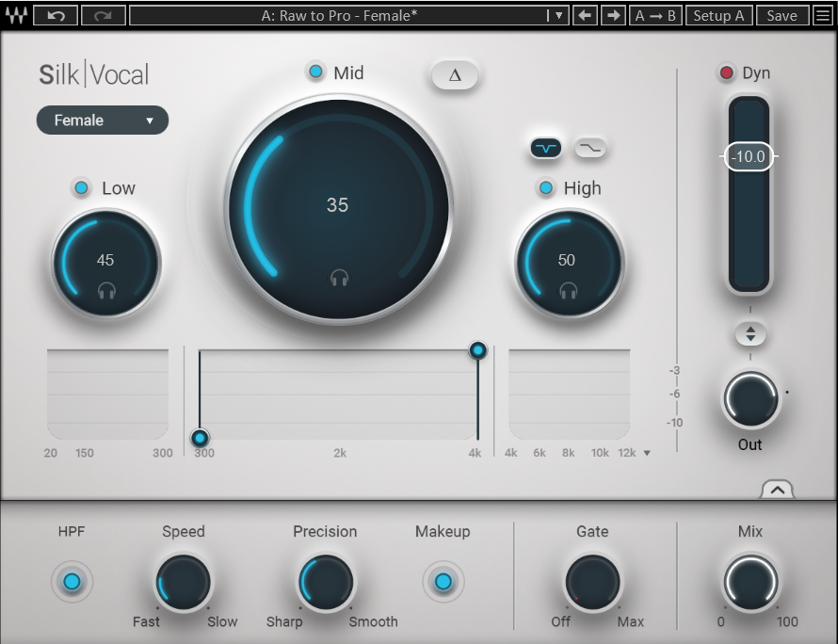This screenshot has width=838, height=644.
Task: Click the Mix knob
Action: click(x=750, y=582)
